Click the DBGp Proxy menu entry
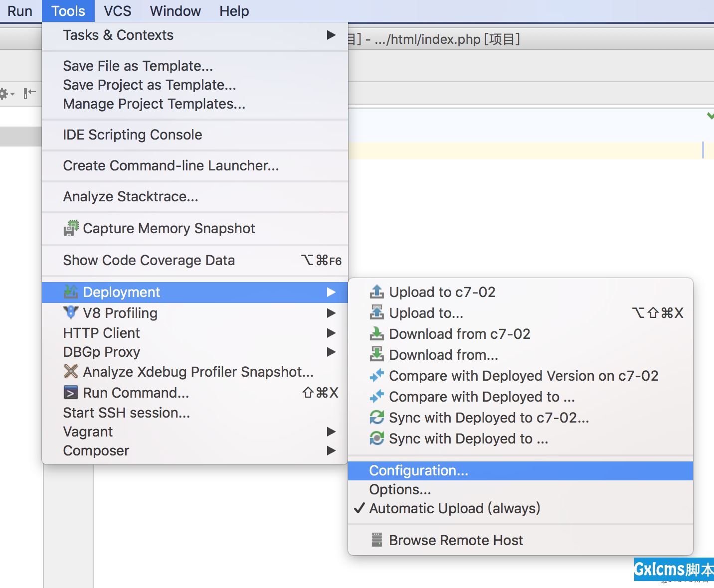Viewport: 714px width, 588px height. coord(195,352)
